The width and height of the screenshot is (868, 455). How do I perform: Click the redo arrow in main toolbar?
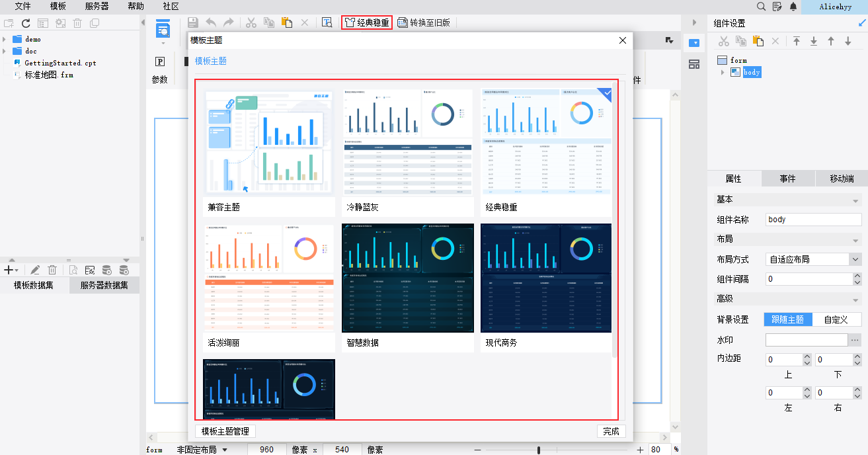point(228,22)
